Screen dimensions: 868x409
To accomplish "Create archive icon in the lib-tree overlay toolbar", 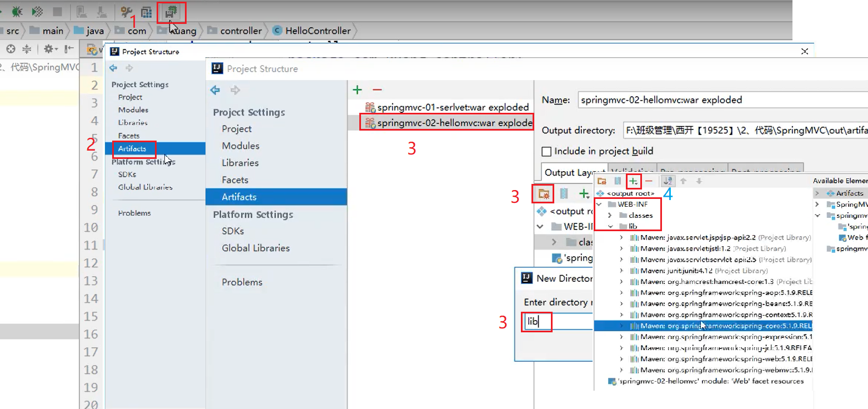I will [x=618, y=181].
